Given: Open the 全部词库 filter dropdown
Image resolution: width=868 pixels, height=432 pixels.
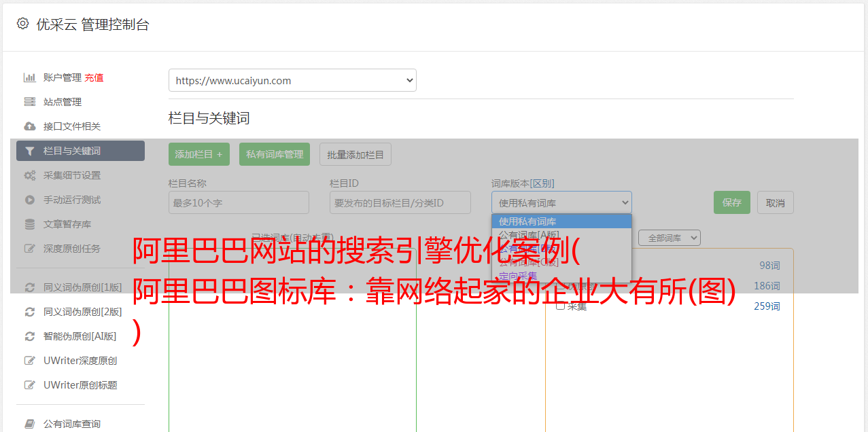Looking at the screenshot, I should [x=670, y=238].
